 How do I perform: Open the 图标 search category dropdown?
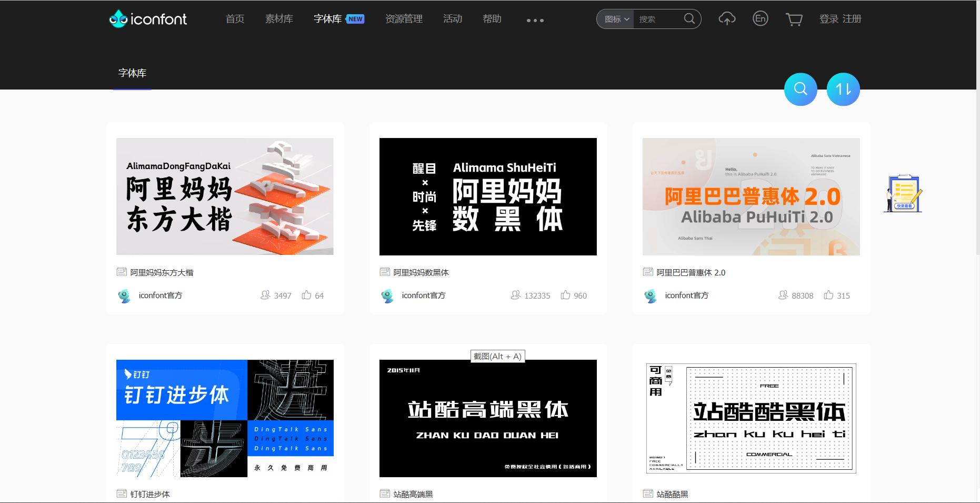click(614, 19)
